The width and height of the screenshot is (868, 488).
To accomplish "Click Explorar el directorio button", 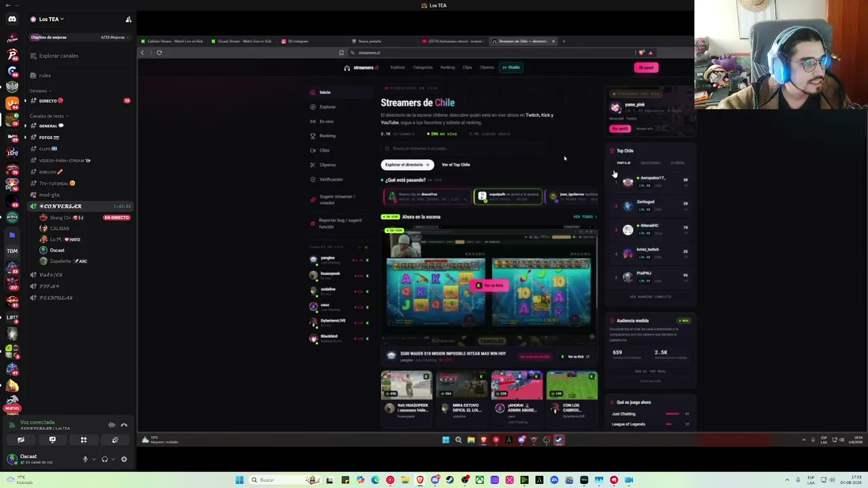I will coord(407,165).
